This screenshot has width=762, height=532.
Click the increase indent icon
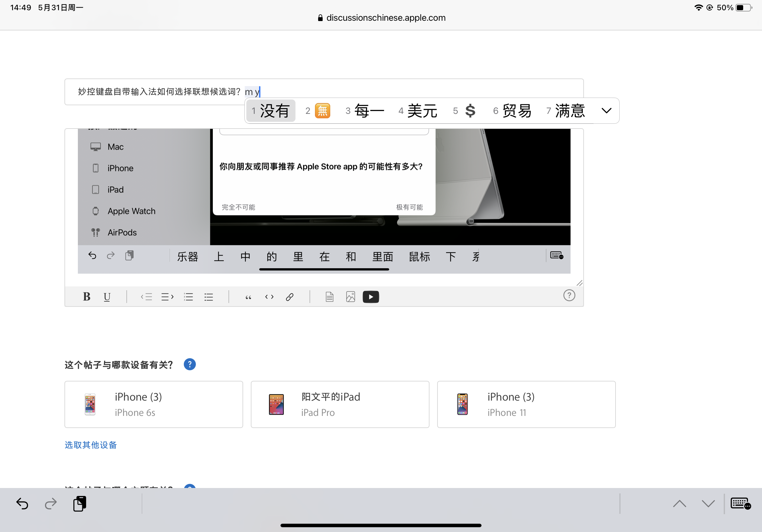(x=167, y=297)
